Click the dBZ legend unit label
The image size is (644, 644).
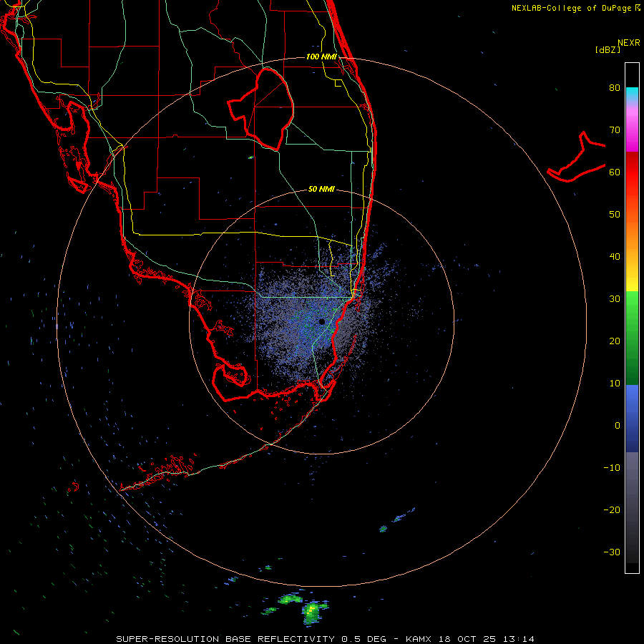[x=608, y=50]
